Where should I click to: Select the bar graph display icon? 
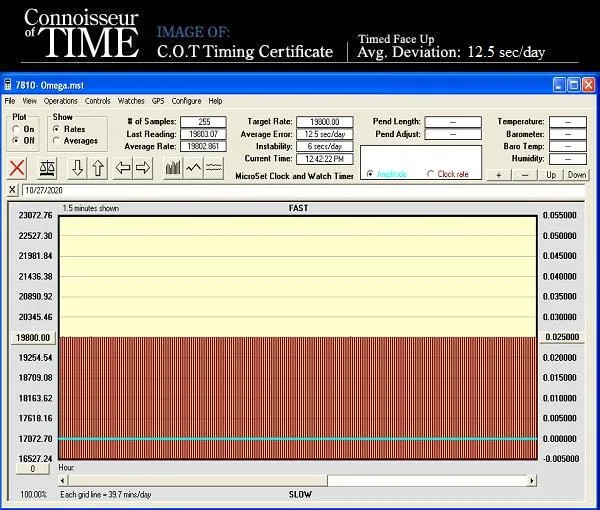pos(173,168)
